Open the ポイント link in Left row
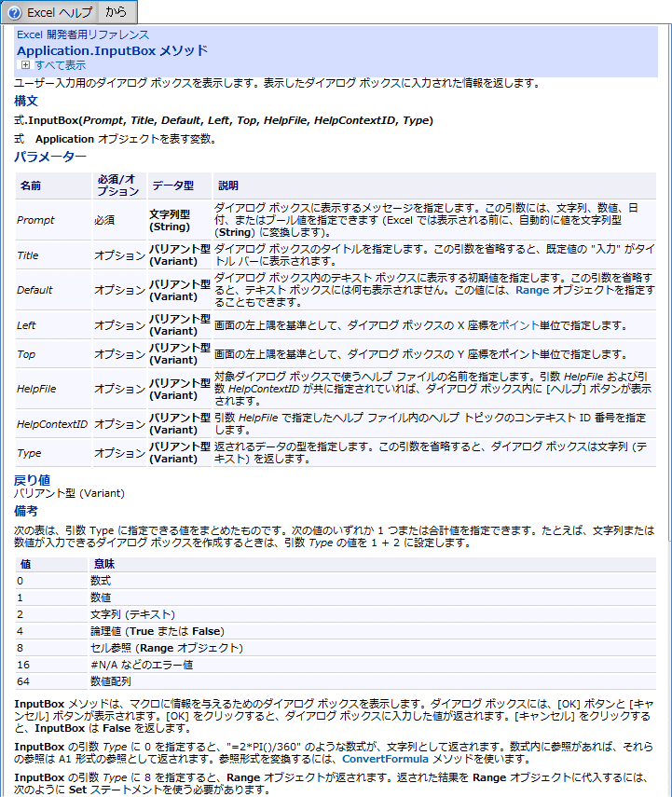Image resolution: width=672 pixels, height=797 pixels. click(x=518, y=325)
